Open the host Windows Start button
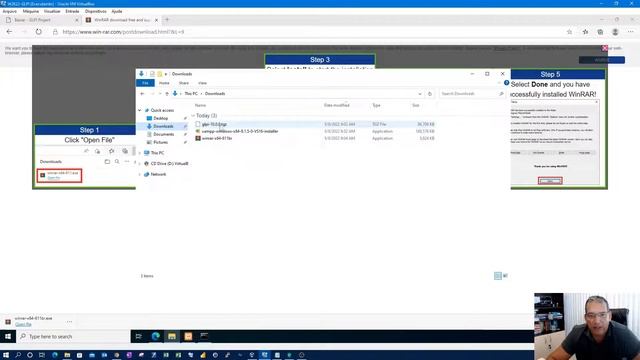 (6, 355)
